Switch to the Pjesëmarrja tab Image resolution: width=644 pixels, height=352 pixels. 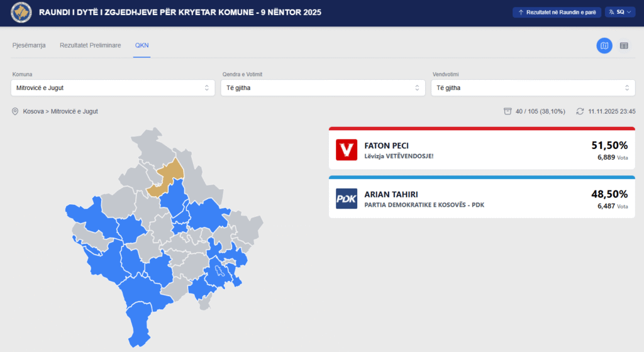(x=30, y=46)
